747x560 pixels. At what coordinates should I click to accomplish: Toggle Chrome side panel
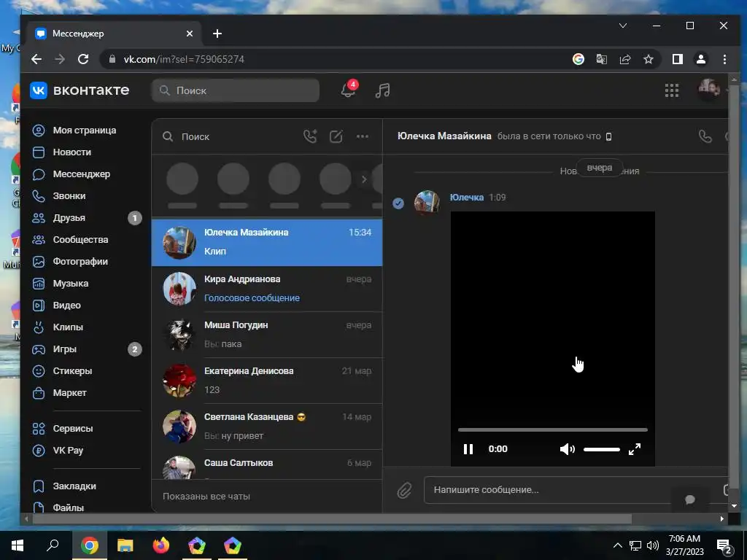tap(678, 59)
